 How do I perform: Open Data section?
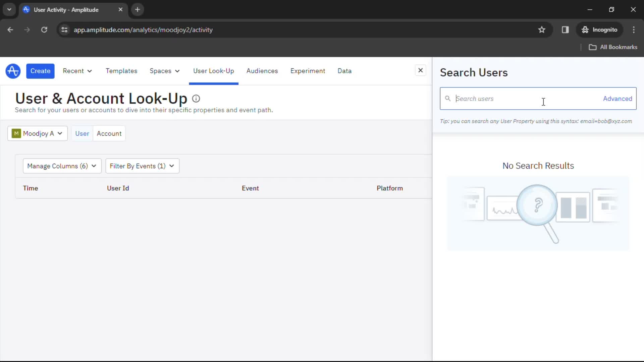pyautogui.click(x=344, y=71)
